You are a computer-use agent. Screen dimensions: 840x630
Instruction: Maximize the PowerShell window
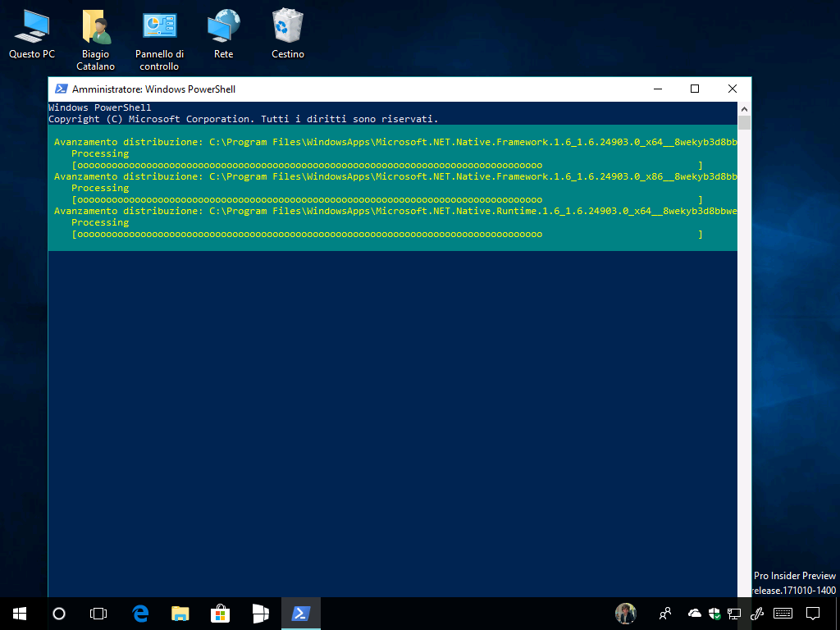coord(695,89)
